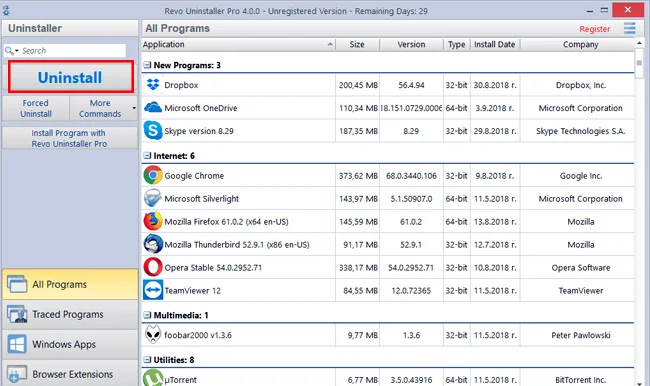Open the hamburger options menu icon
This screenshot has height=386, width=650.
629,28
